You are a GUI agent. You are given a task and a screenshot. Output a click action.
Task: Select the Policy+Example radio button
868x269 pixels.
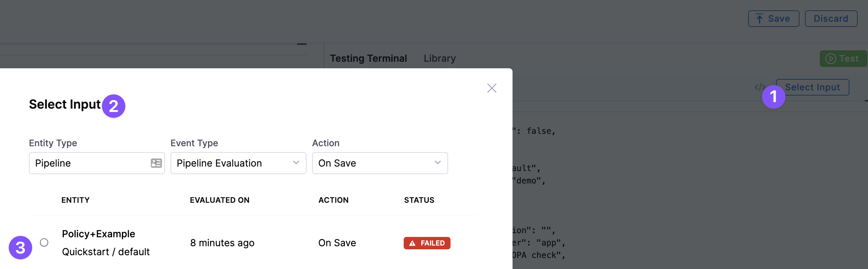[x=44, y=242]
